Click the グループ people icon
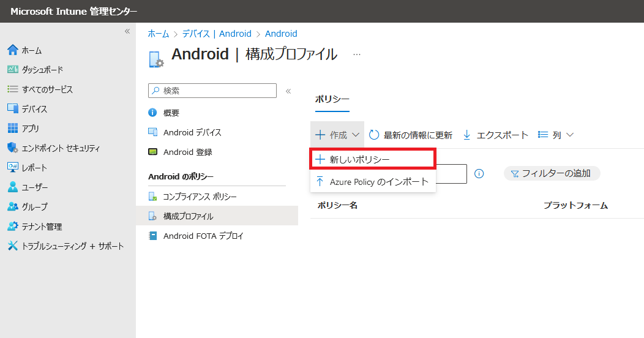The width and height of the screenshot is (644, 338). point(13,206)
